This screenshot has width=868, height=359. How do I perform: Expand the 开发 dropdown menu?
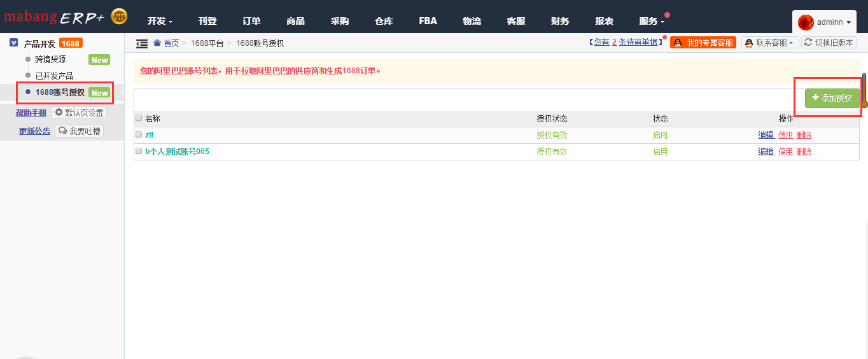[160, 21]
